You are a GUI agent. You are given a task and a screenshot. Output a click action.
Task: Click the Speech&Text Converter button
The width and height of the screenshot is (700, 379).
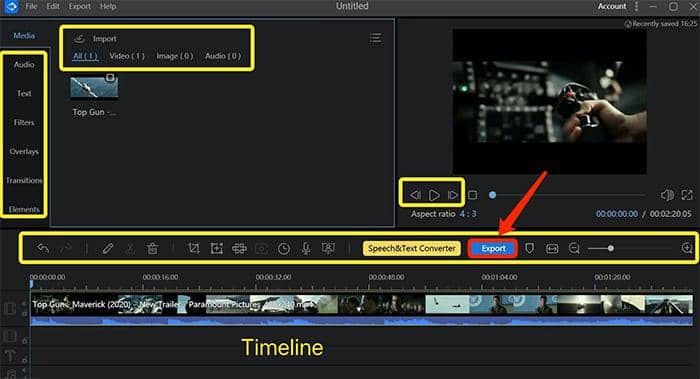412,248
